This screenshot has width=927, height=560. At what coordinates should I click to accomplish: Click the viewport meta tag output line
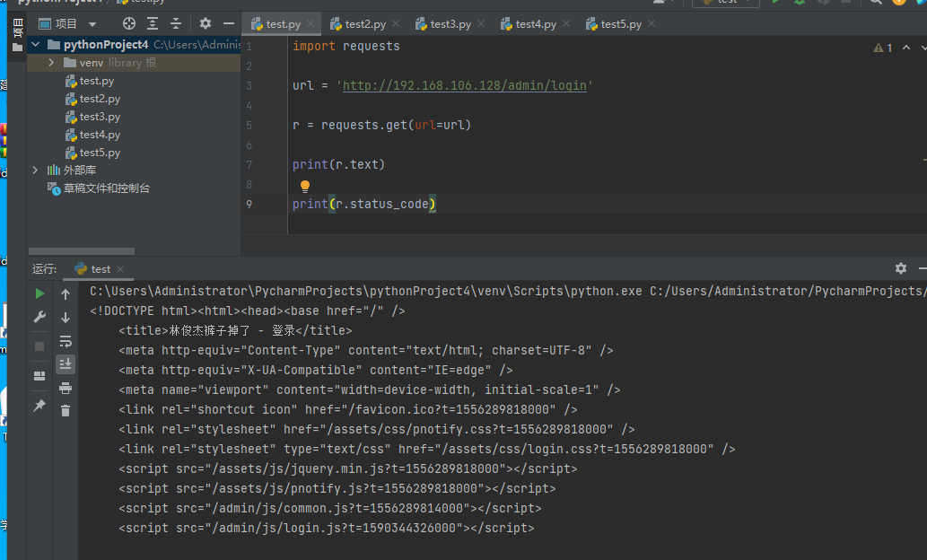click(x=370, y=389)
